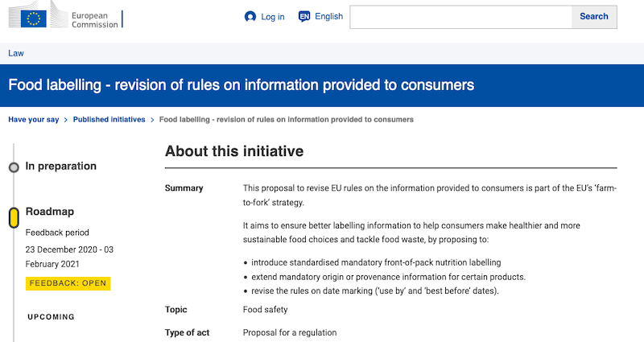Click the user profile icon beside Log in
The height and width of the screenshot is (342, 644).
coord(250,17)
